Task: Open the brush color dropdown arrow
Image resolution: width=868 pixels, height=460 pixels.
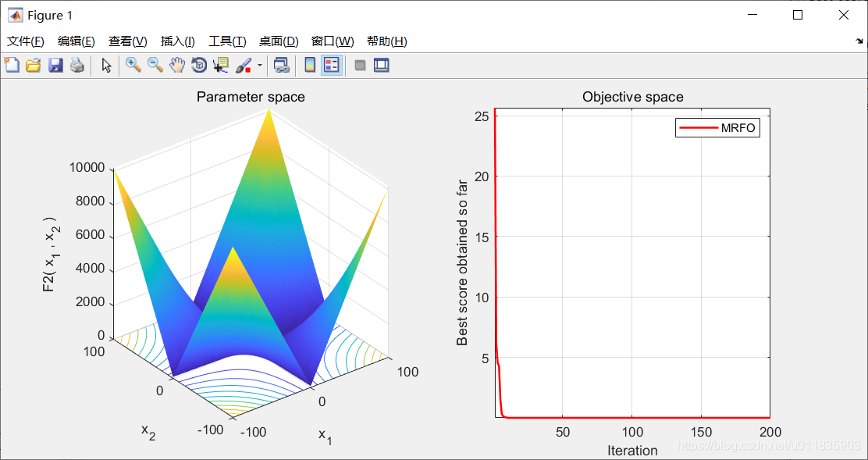Action: point(259,66)
